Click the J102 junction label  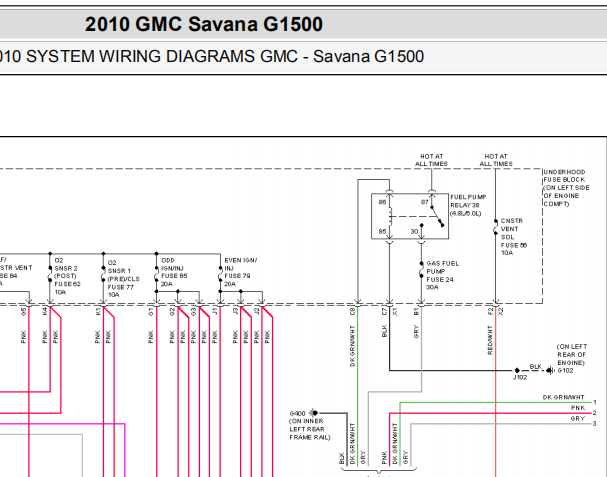tap(520, 377)
